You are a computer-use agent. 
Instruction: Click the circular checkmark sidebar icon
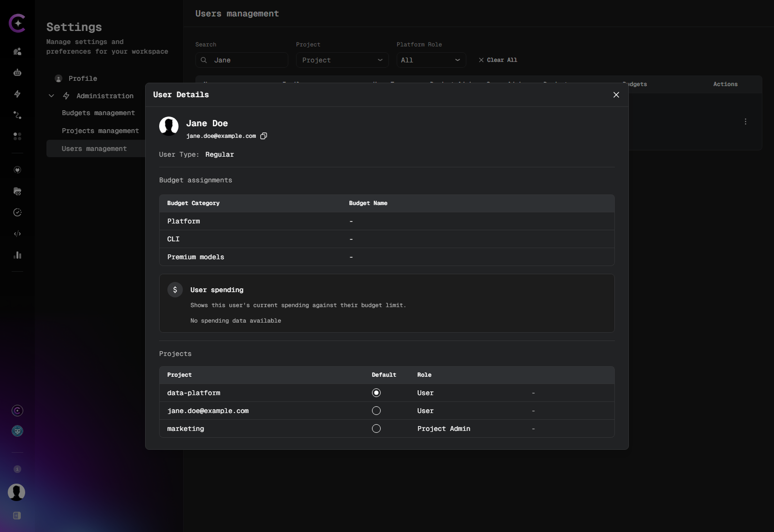[x=17, y=212]
